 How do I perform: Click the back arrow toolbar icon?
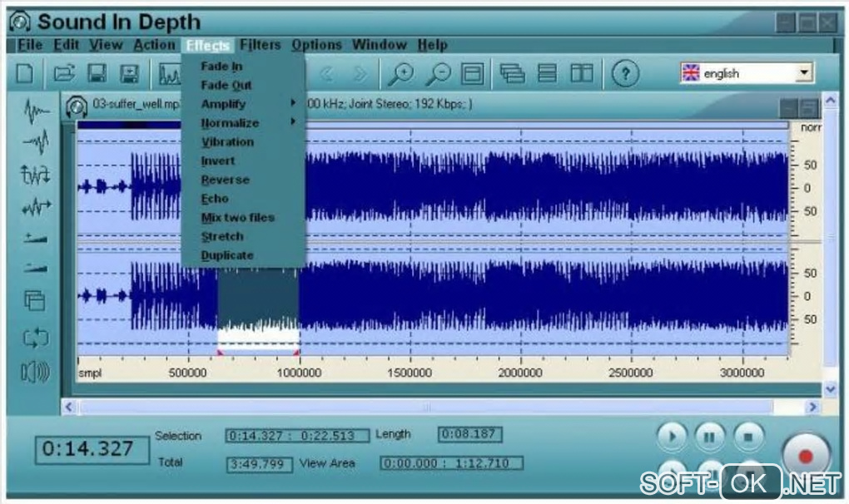[x=326, y=73]
